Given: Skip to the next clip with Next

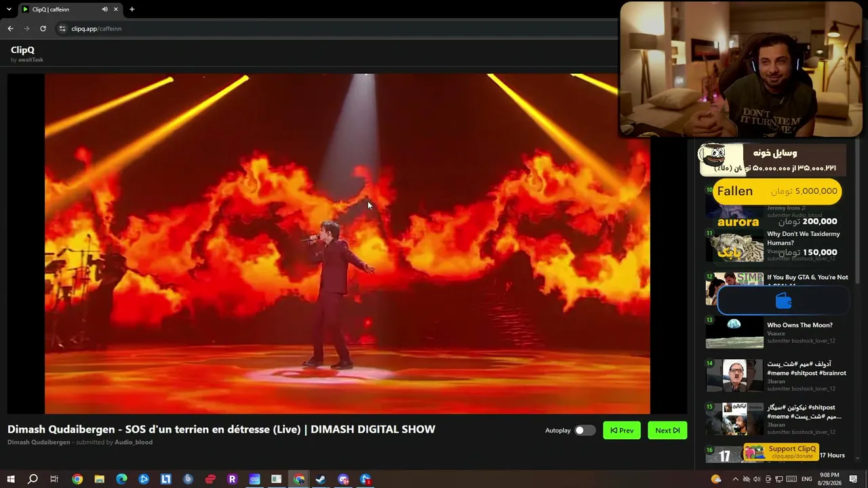Looking at the screenshot, I should tap(667, 430).
